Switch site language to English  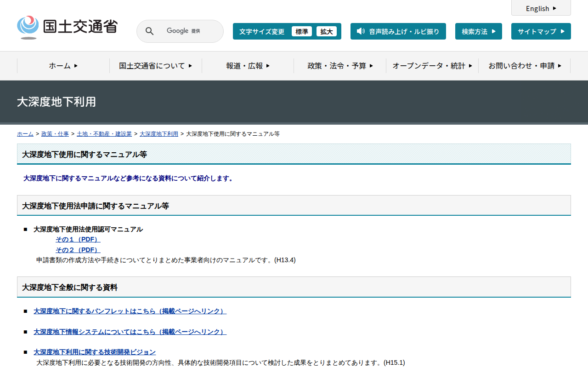(x=541, y=8)
